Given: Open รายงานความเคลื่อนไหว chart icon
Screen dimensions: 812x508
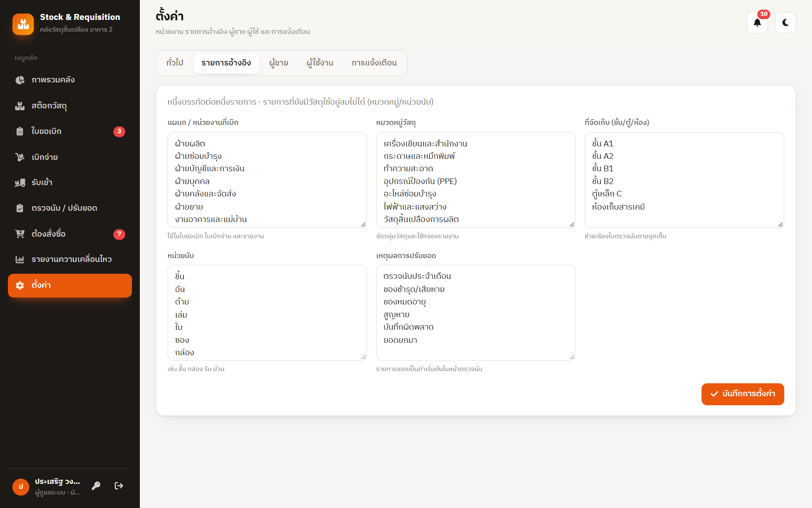Looking at the screenshot, I should point(20,259).
